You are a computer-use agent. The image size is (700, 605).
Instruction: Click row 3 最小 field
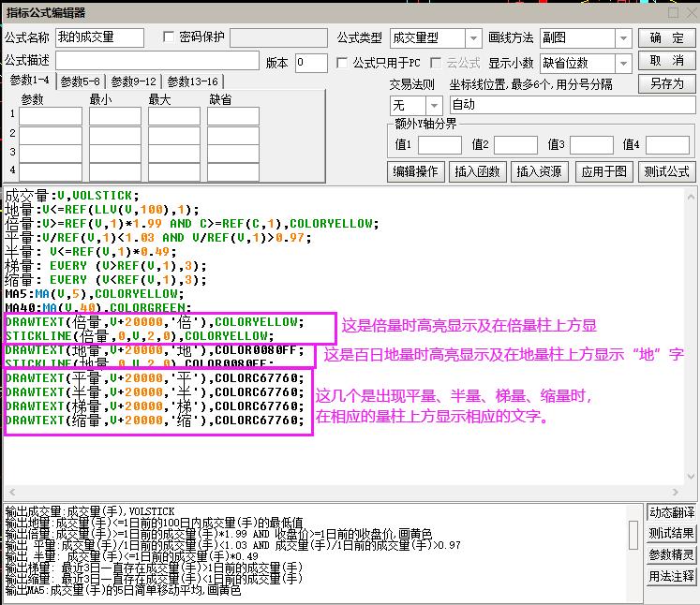tap(114, 154)
